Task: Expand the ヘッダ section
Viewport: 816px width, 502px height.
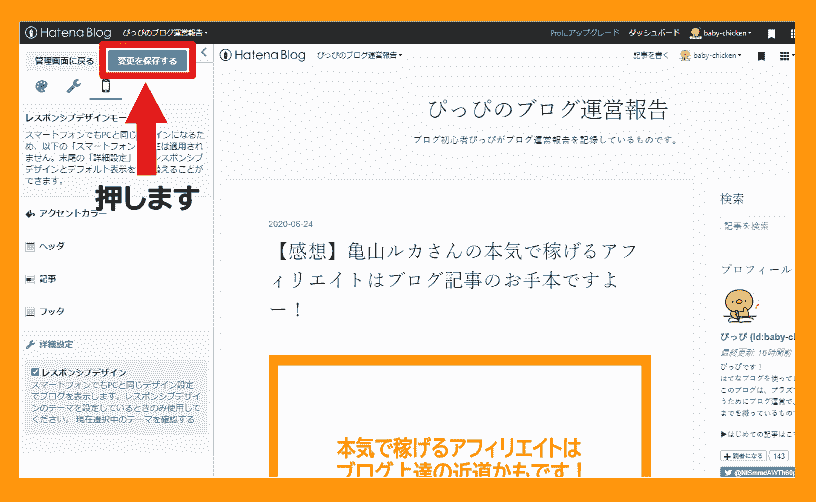Action: [45, 246]
